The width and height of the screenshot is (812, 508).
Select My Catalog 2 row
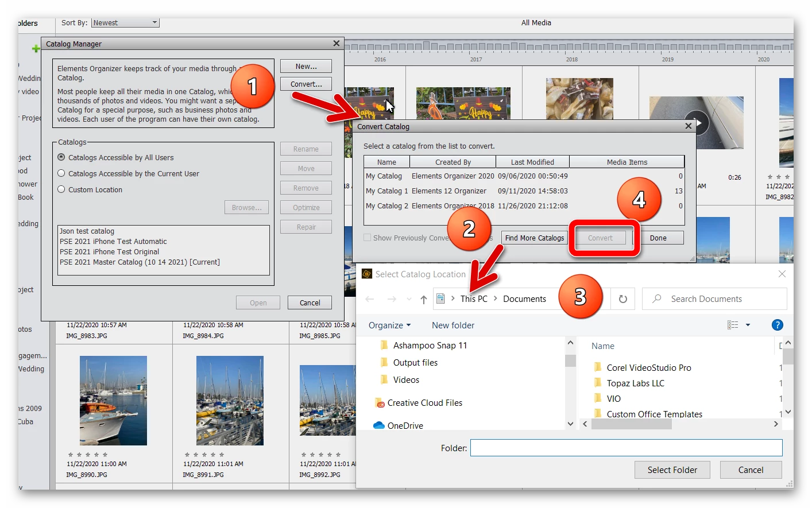pyautogui.click(x=524, y=206)
